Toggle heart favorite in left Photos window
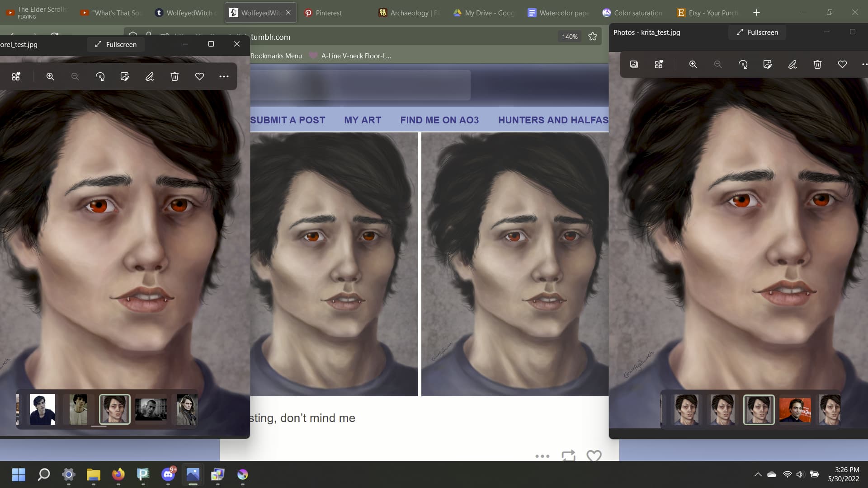 pos(199,77)
